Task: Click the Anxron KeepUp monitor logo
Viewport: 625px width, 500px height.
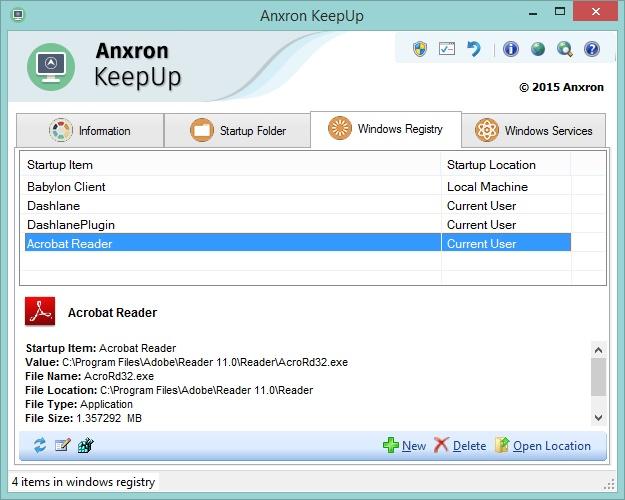Action: tap(51, 67)
